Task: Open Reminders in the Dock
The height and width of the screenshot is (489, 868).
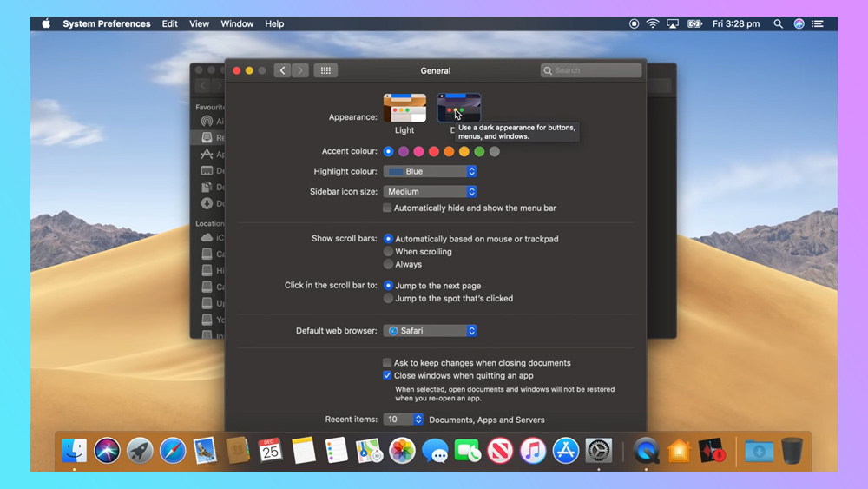Action: point(337,450)
